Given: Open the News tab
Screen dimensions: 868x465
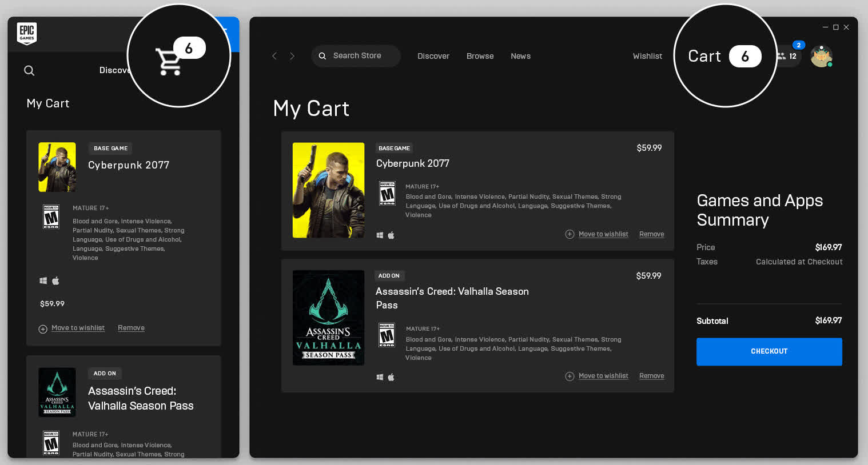Looking at the screenshot, I should pyautogui.click(x=520, y=56).
